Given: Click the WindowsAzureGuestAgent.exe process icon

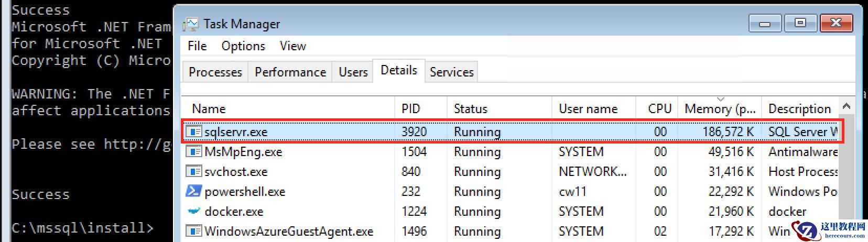Looking at the screenshot, I should (194, 231).
